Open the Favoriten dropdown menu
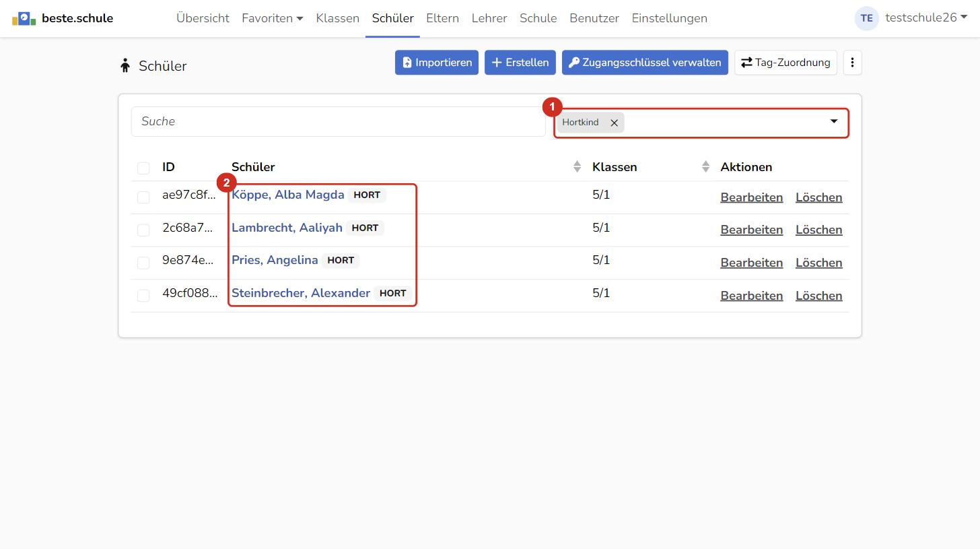 coord(273,18)
